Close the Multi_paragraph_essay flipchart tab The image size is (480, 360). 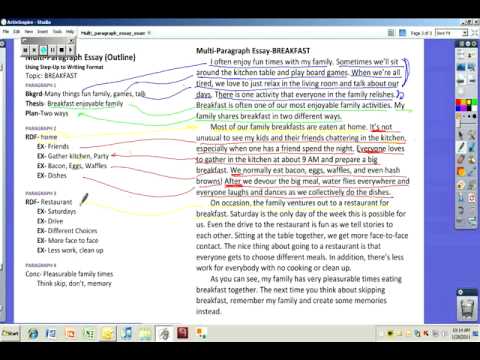pyautogui.click(x=149, y=33)
